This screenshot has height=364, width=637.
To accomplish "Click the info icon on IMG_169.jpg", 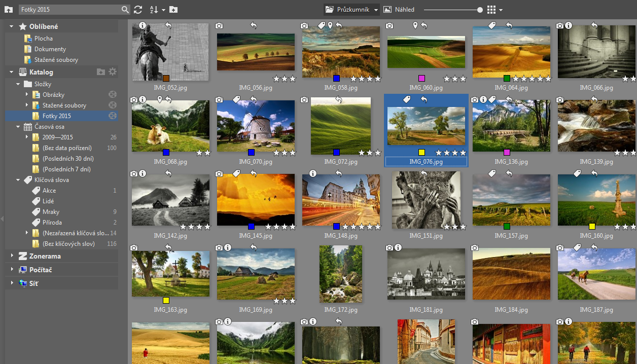I will [228, 247].
